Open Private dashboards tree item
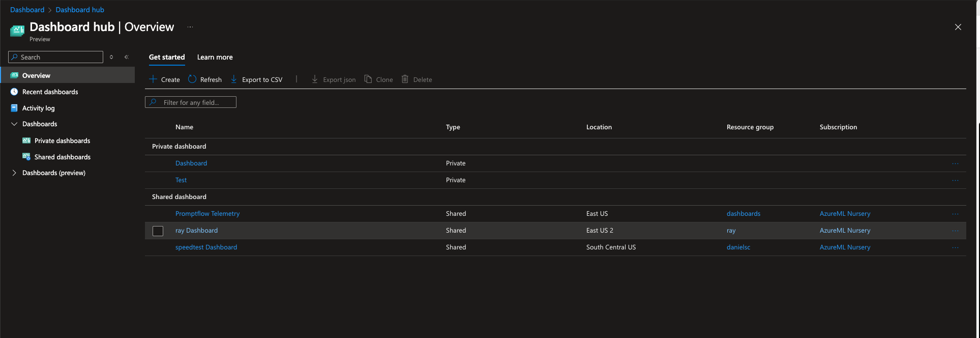Viewport: 980px width, 338px height. [x=62, y=140]
